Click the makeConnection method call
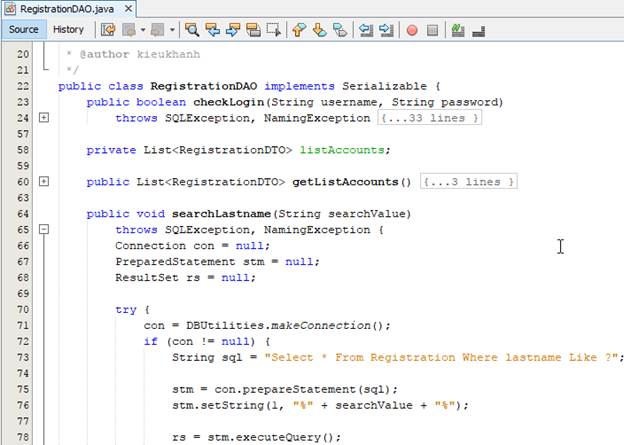The height and width of the screenshot is (445, 624). (x=321, y=326)
